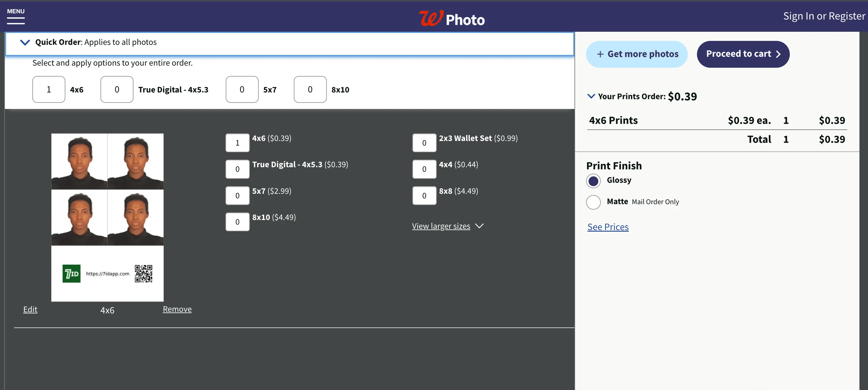Click the See Prices link
Image resolution: width=868 pixels, height=390 pixels.
(x=608, y=227)
